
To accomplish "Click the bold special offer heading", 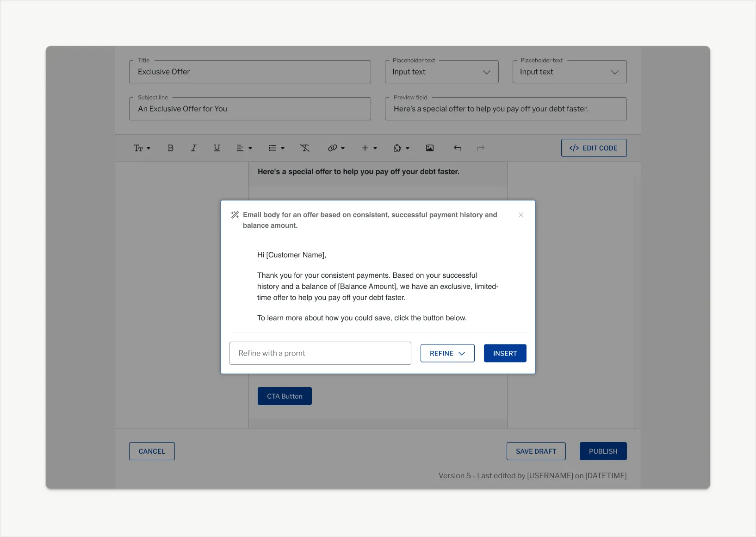I will [x=359, y=172].
